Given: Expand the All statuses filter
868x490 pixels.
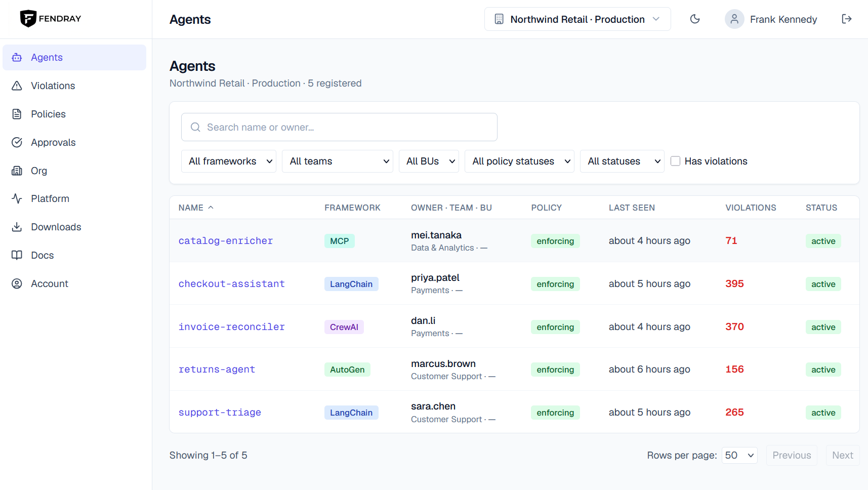Looking at the screenshot, I should [622, 161].
